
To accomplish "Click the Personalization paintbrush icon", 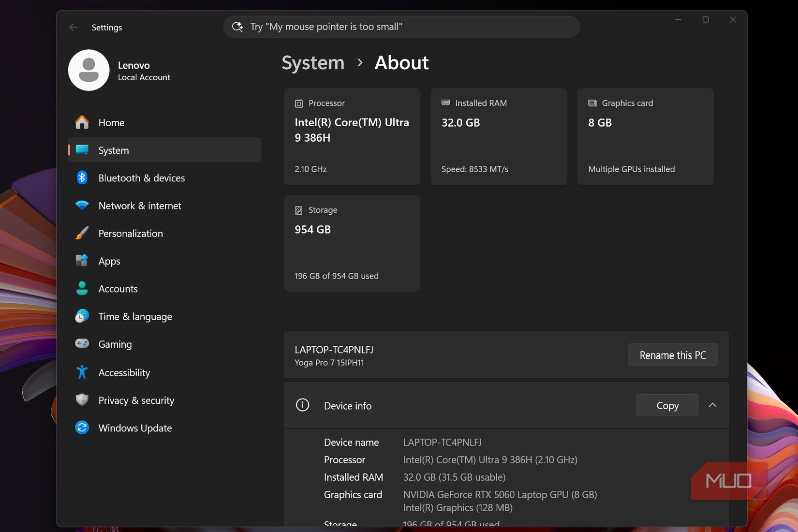I will (x=82, y=233).
